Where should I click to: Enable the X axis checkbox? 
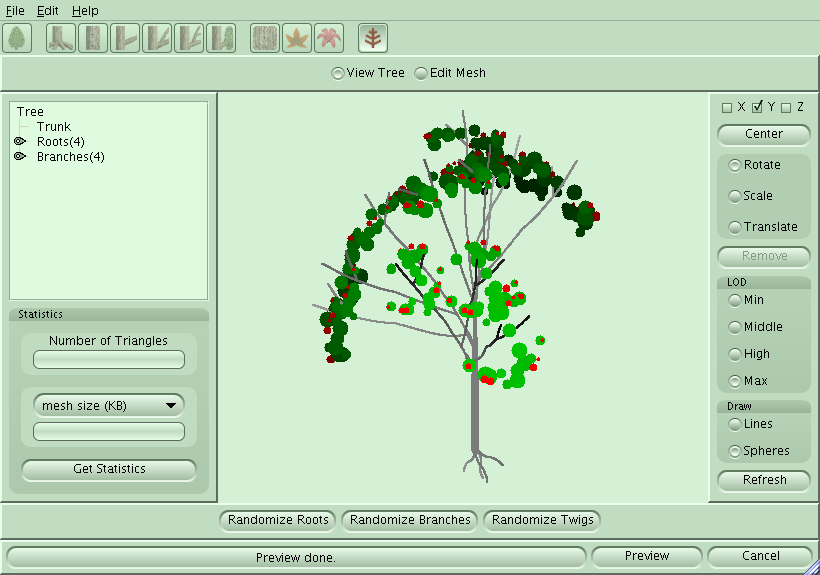click(727, 108)
